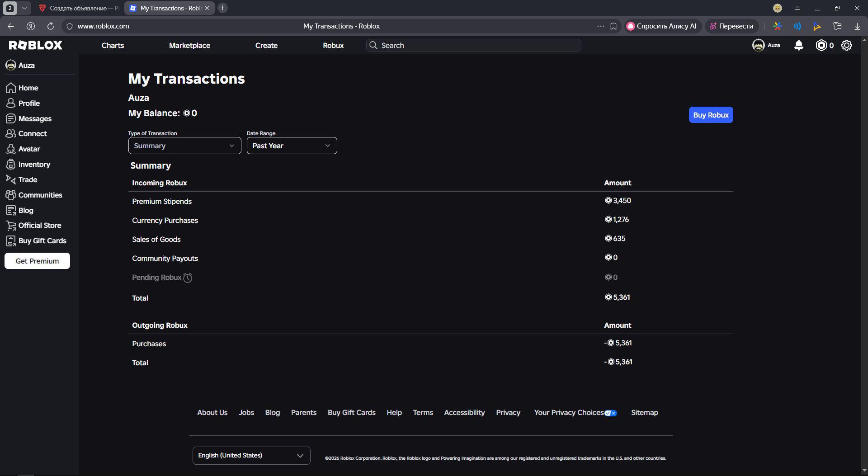Open the language selector dropdown
868x476 pixels.
click(x=251, y=456)
